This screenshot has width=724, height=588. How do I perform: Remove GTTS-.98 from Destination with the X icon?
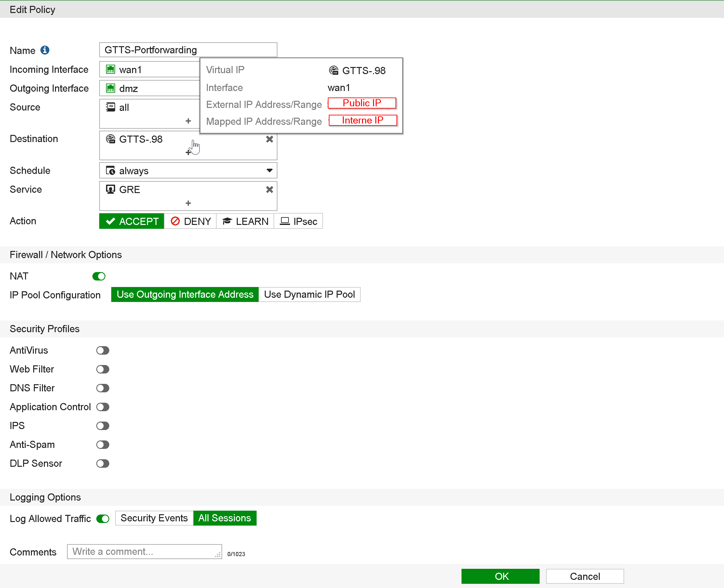[x=269, y=139]
